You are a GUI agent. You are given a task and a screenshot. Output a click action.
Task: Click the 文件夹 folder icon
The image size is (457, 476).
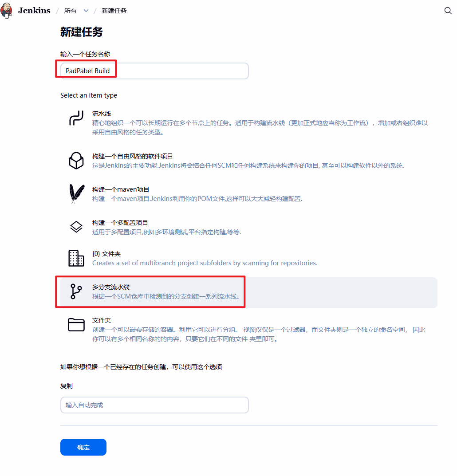click(76, 325)
